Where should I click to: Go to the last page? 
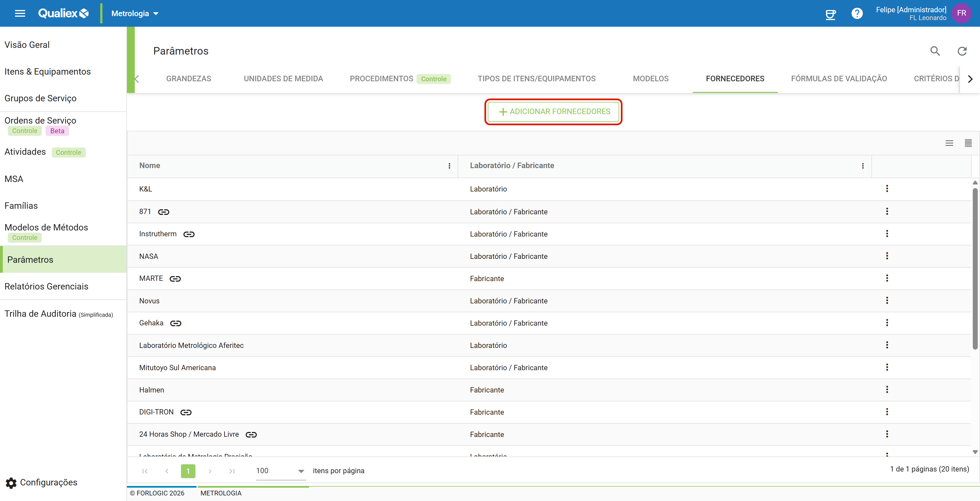point(232,471)
